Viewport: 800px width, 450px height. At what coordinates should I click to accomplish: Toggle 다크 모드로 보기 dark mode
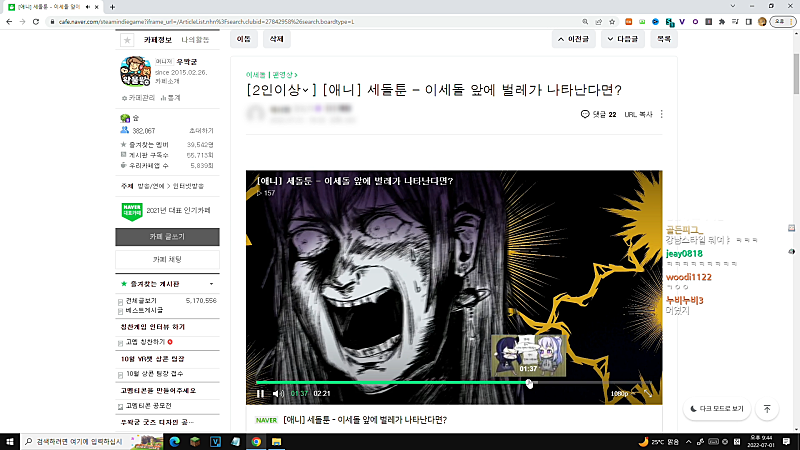717,409
